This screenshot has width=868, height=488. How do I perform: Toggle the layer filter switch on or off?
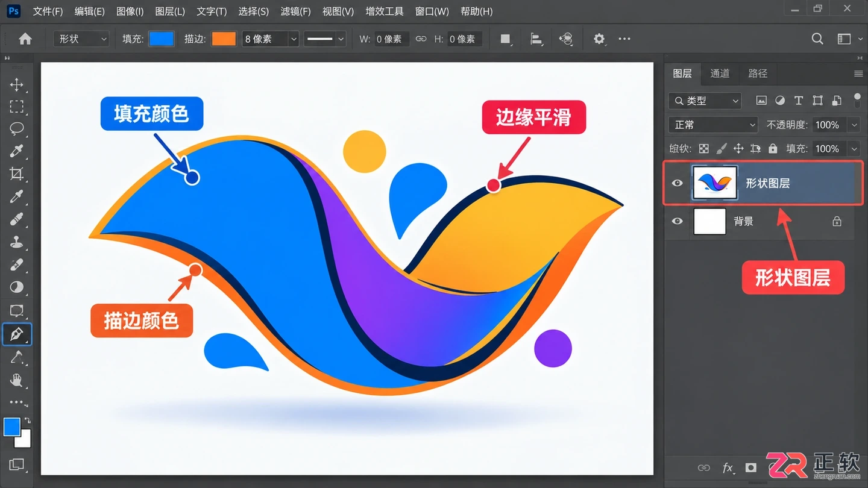point(858,101)
